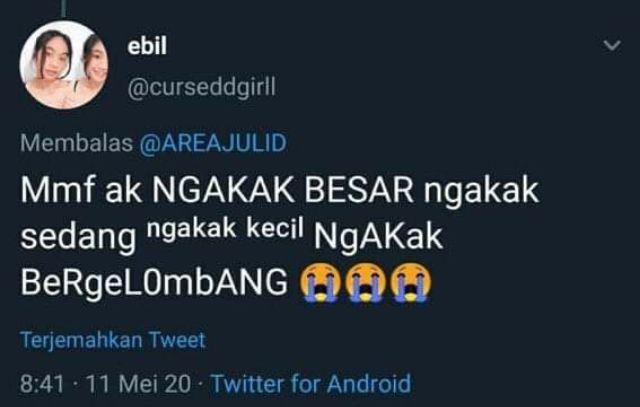Click the 11 Mei 20 date

coord(138,384)
